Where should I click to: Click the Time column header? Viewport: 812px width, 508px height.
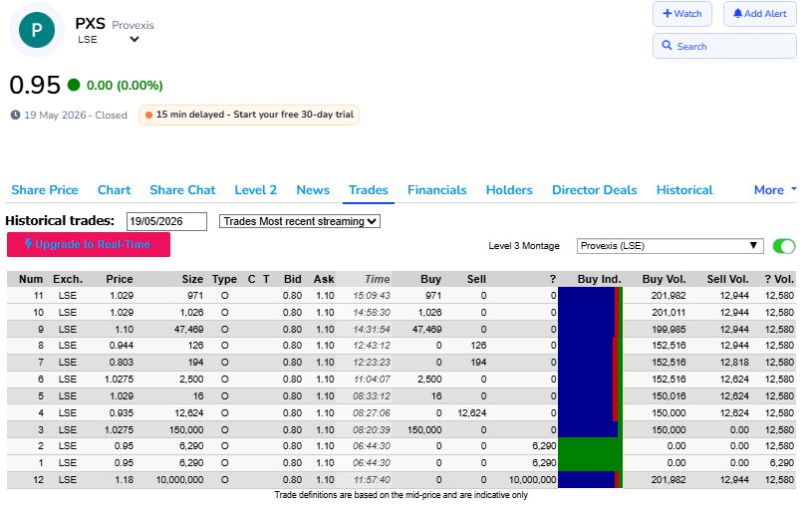coord(377,279)
